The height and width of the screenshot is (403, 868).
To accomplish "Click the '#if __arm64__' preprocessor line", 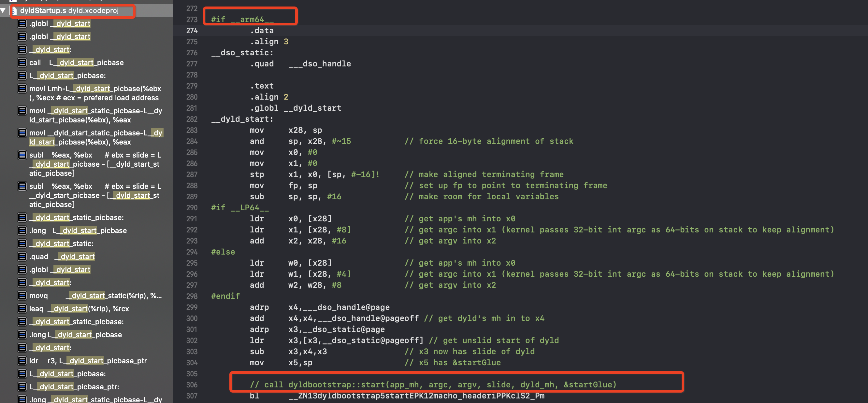I will (242, 20).
